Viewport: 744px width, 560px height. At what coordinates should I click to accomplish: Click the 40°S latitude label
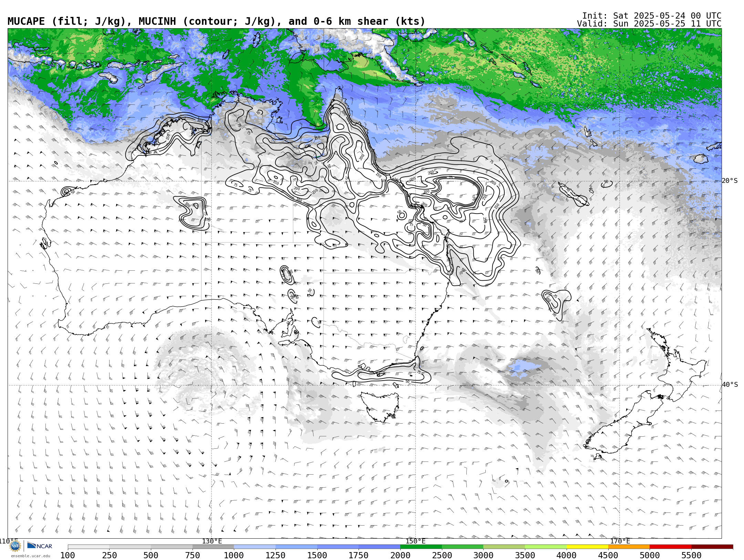[730, 385]
